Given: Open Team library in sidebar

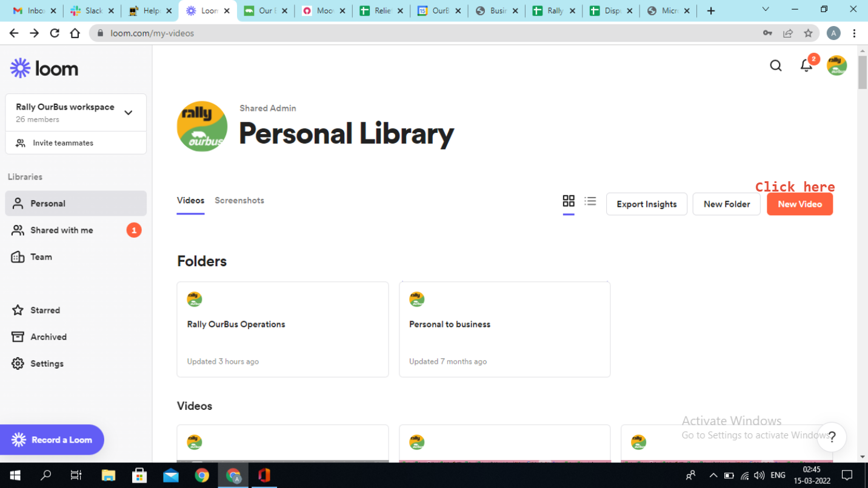Looking at the screenshot, I should click(x=76, y=257).
